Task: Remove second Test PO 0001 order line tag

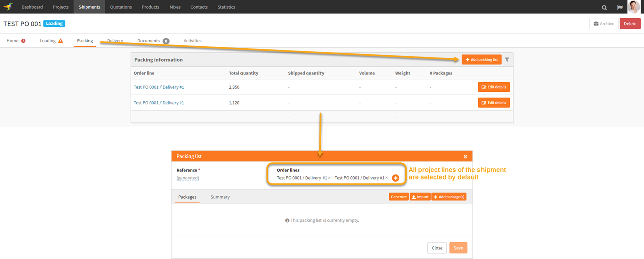Action: (x=387, y=178)
